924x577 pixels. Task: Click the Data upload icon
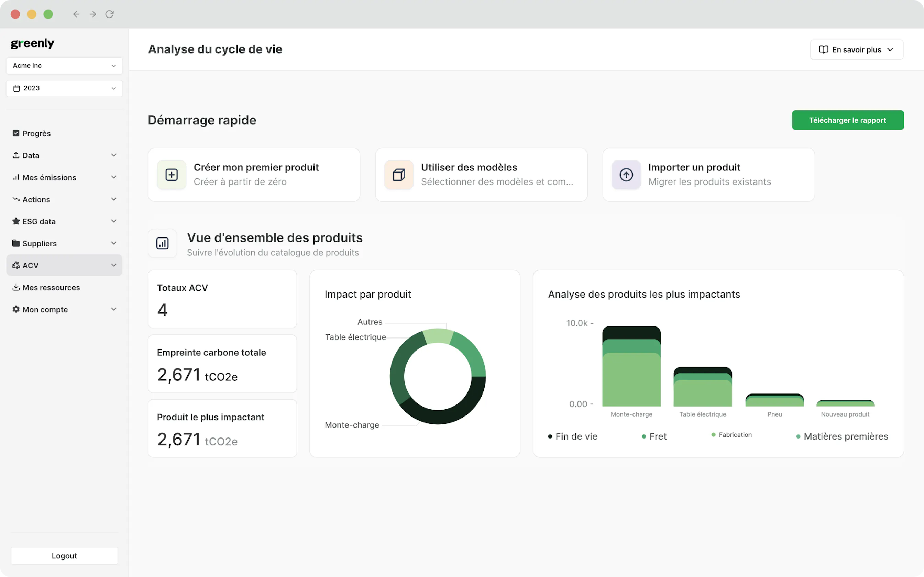(x=16, y=155)
